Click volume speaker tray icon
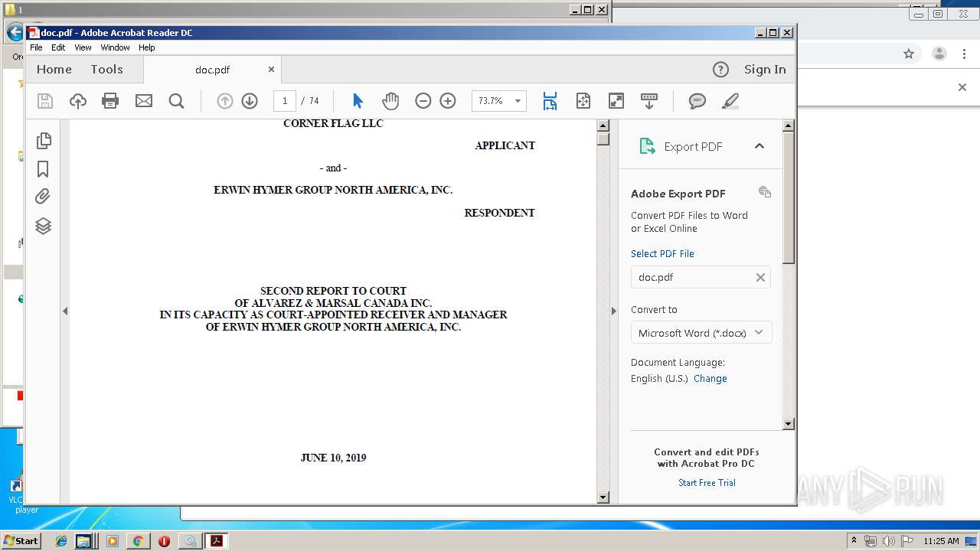The height and width of the screenshot is (551, 980). 888,541
